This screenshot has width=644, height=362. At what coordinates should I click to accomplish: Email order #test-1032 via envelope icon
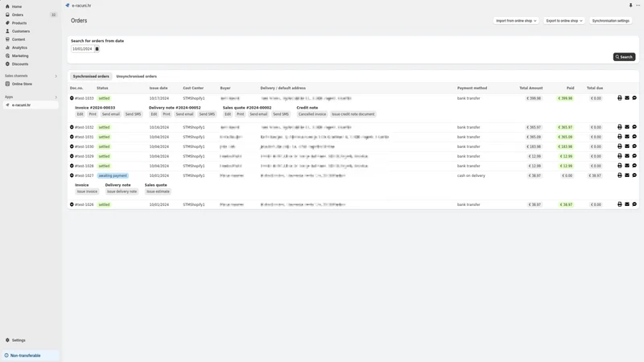coord(627,127)
